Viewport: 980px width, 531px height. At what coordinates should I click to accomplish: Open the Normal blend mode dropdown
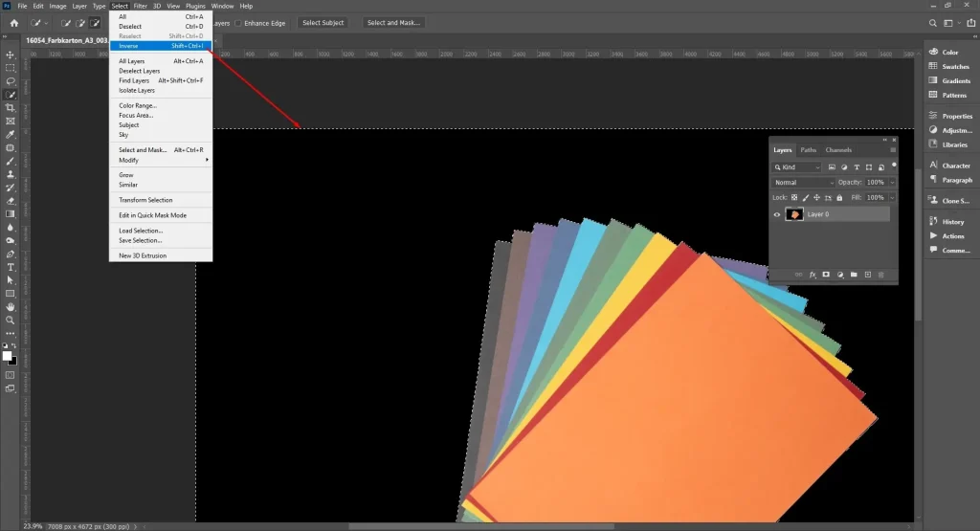(803, 182)
